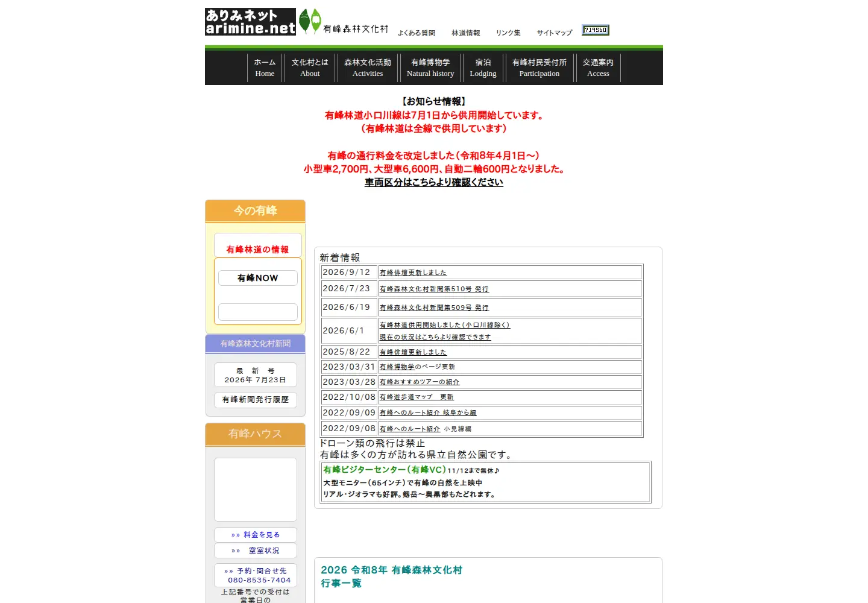The image size is (868, 603).
Task: Click サイトマップ link in header
Action: coord(555,33)
